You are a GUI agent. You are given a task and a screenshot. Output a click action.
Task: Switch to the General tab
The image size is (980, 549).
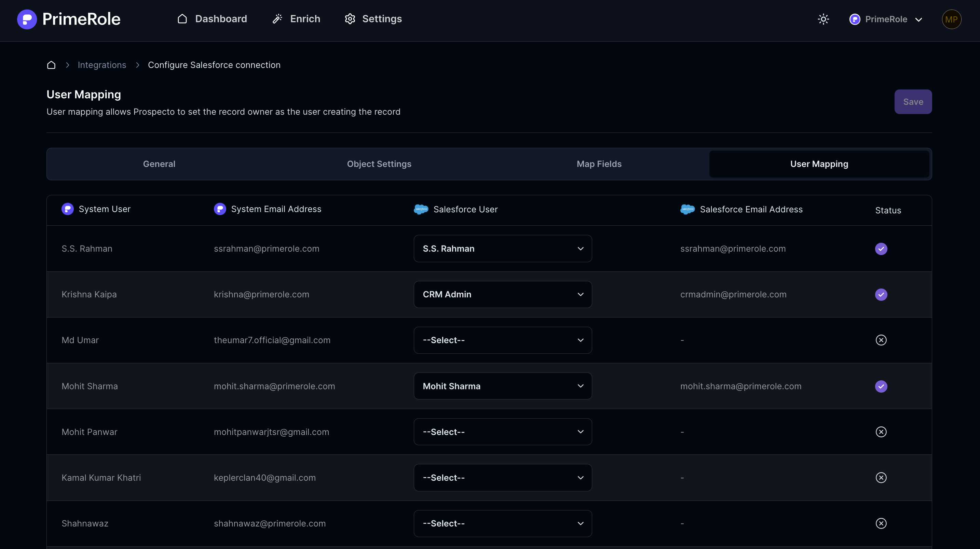[x=159, y=164]
